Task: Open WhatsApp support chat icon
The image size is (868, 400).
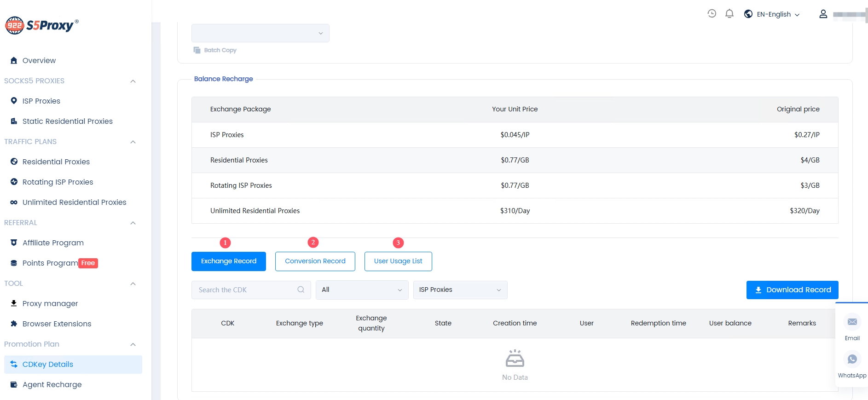Action: (x=852, y=359)
